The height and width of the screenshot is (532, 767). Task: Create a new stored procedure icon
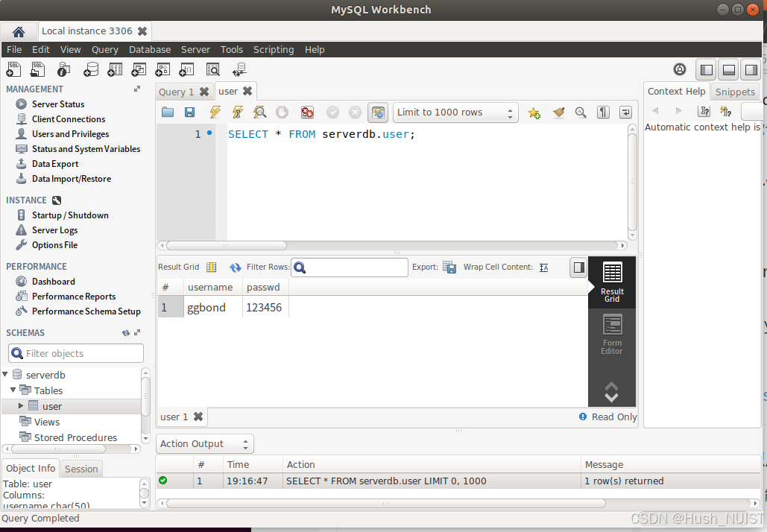coord(162,70)
